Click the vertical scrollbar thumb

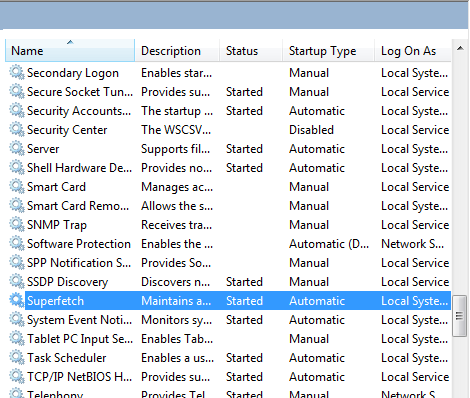click(x=460, y=316)
